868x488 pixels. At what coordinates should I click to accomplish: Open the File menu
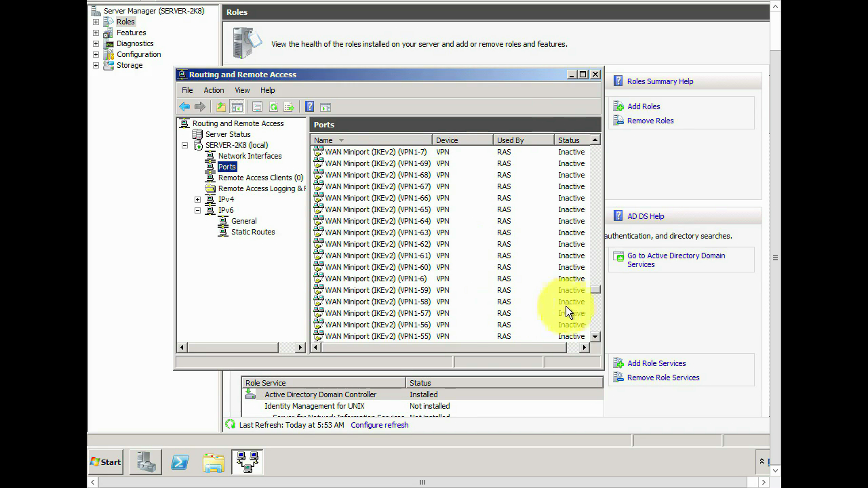[187, 90]
